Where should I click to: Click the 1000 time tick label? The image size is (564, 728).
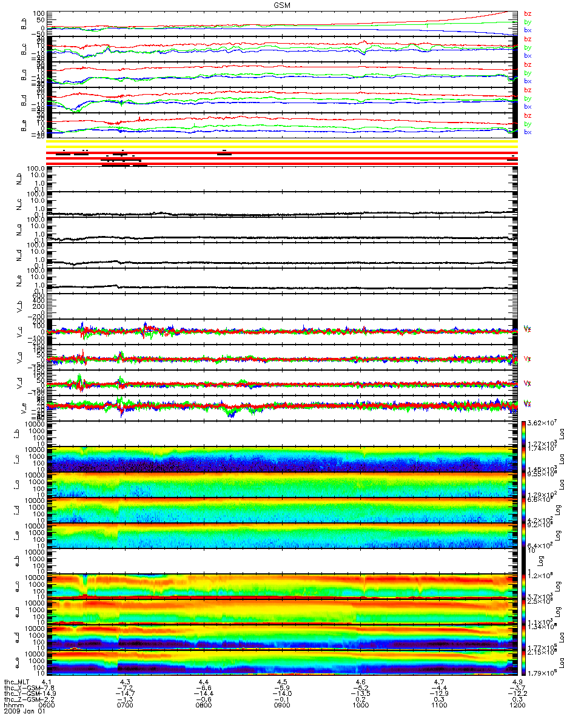pos(361,706)
